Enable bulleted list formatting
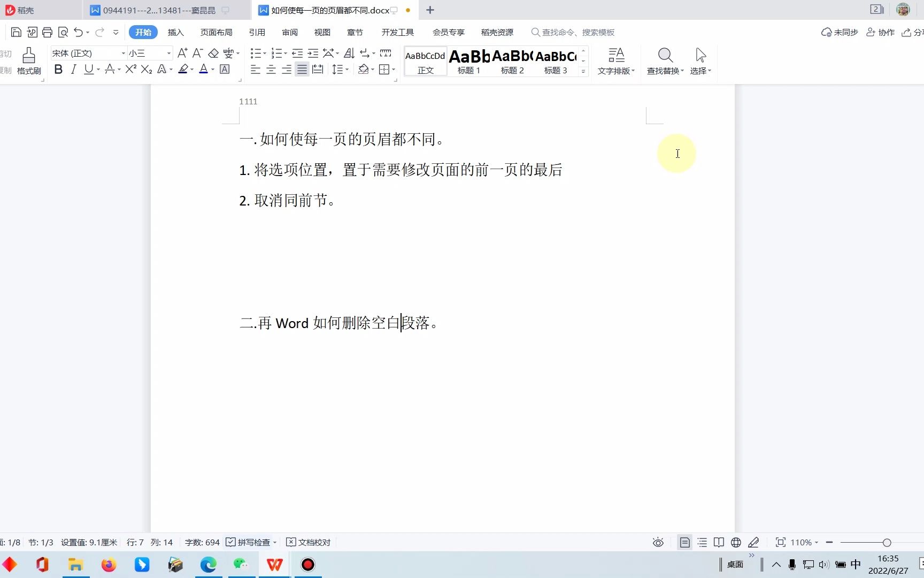This screenshot has height=578, width=924. click(256, 54)
